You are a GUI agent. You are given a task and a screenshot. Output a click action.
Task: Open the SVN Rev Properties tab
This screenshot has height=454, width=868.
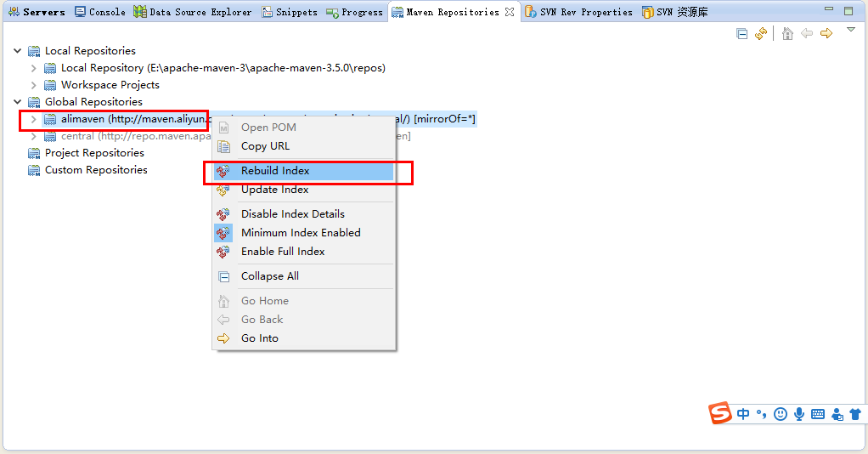(578, 12)
